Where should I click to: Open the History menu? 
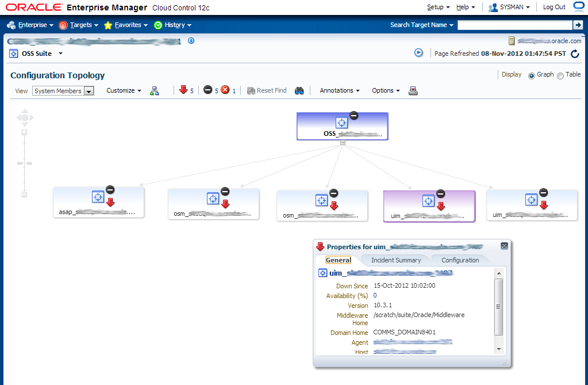coord(173,25)
